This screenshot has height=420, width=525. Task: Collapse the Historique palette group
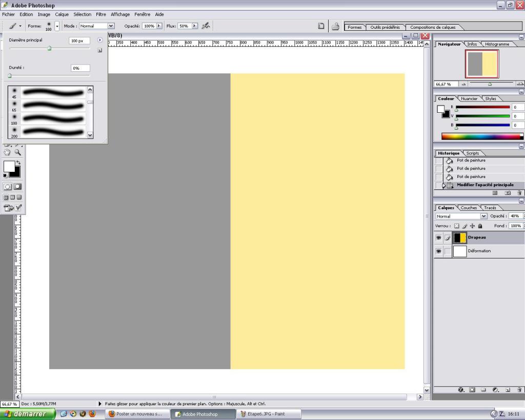(x=521, y=146)
